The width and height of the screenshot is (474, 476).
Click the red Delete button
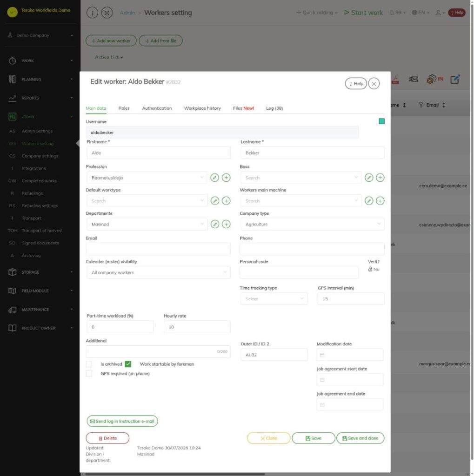107,438
